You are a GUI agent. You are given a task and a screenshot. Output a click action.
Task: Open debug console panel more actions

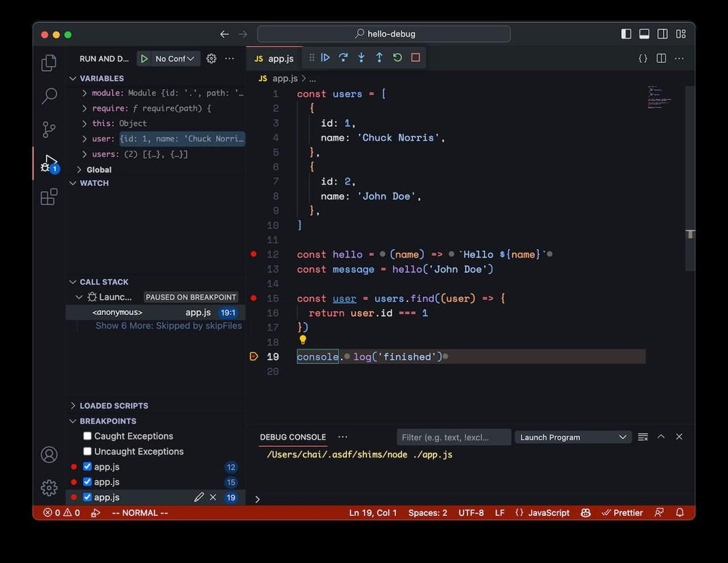pos(342,437)
